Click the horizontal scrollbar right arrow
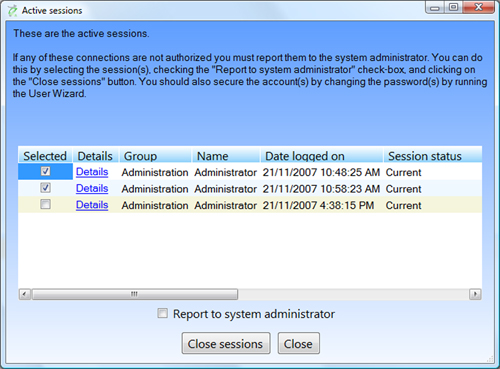 475,294
